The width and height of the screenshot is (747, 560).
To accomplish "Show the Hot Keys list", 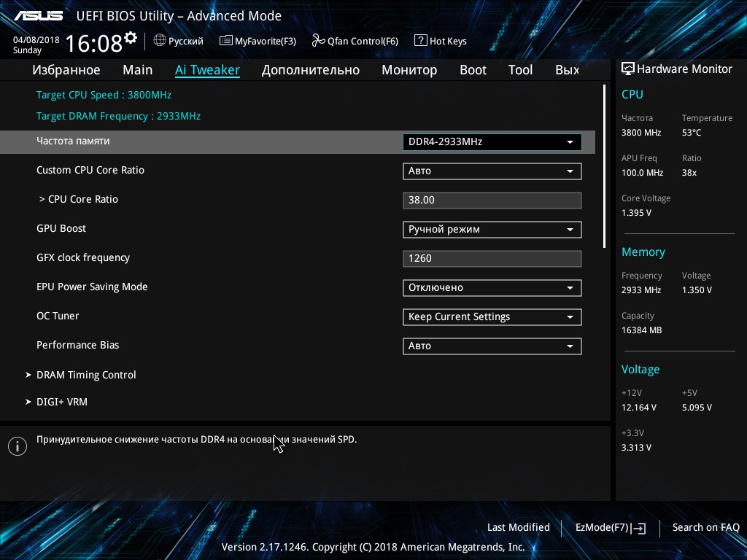I will tap(441, 41).
